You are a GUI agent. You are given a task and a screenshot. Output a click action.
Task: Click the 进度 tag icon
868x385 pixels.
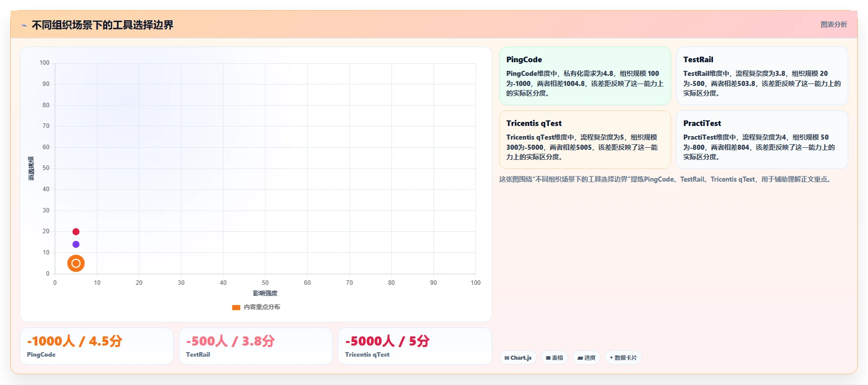(580, 358)
